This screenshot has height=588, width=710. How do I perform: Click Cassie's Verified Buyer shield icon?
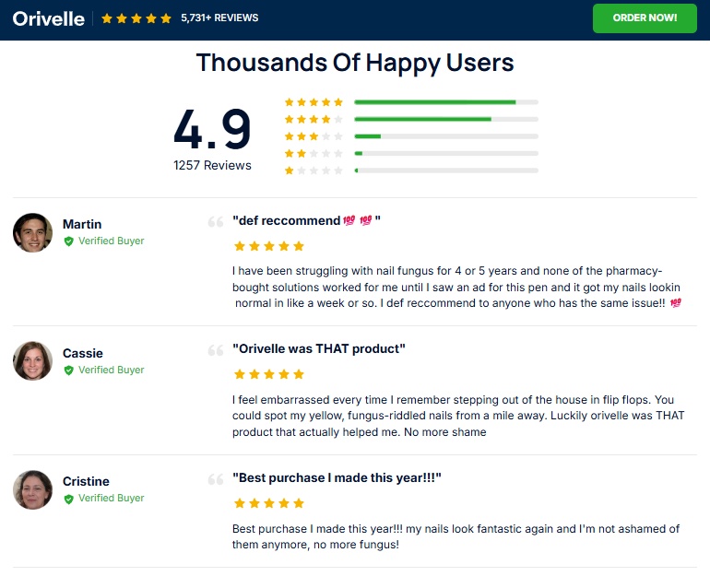68,370
